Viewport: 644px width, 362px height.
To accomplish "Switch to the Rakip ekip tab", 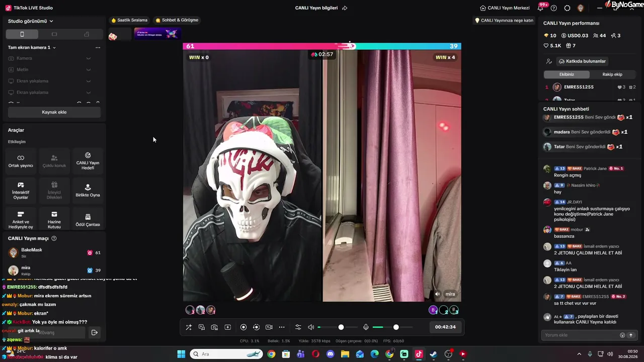I will (612, 74).
